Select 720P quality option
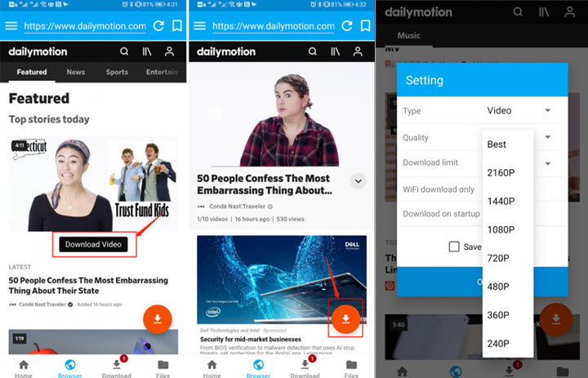588x378 pixels. tap(498, 258)
